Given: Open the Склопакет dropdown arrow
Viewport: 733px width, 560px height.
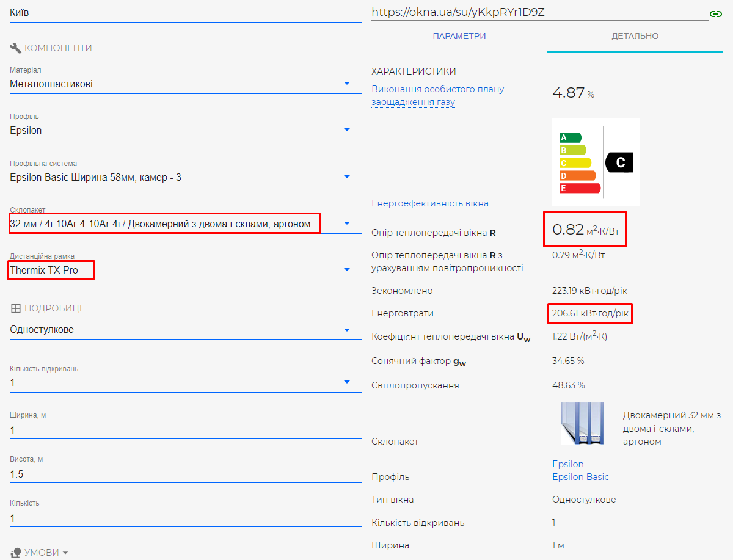Looking at the screenshot, I should pos(347,223).
